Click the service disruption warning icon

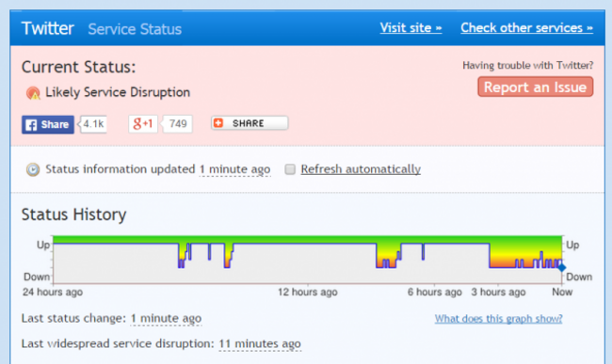(33, 93)
